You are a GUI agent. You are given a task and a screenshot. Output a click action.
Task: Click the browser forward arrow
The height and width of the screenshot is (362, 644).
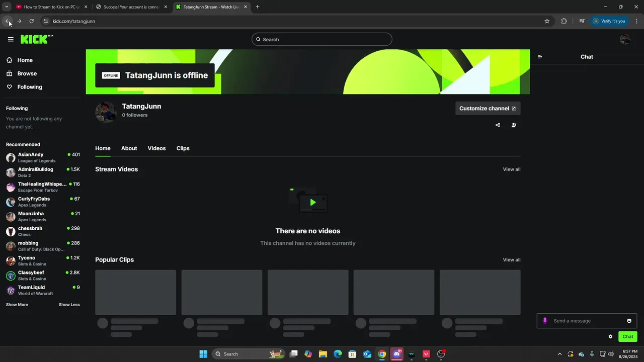pos(19,21)
